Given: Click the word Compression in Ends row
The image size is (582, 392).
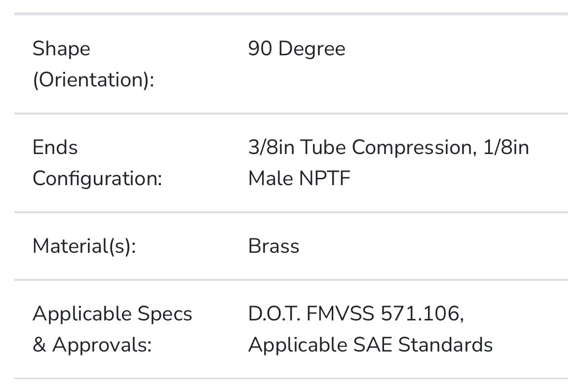Looking at the screenshot, I should pyautogui.click(x=414, y=148).
